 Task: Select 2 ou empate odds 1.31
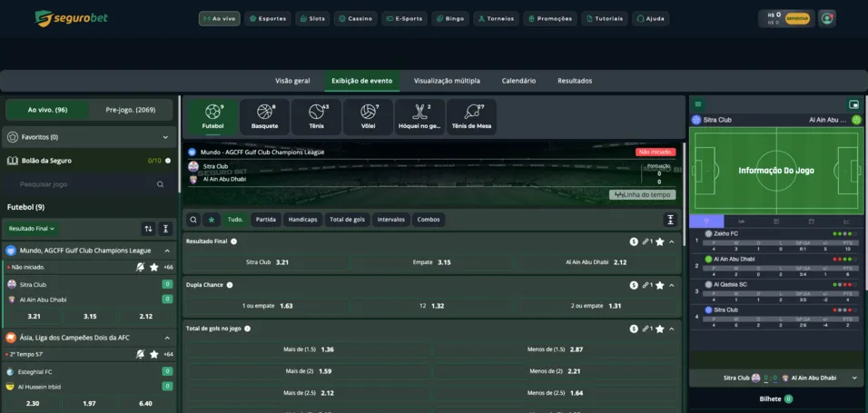[596, 306]
